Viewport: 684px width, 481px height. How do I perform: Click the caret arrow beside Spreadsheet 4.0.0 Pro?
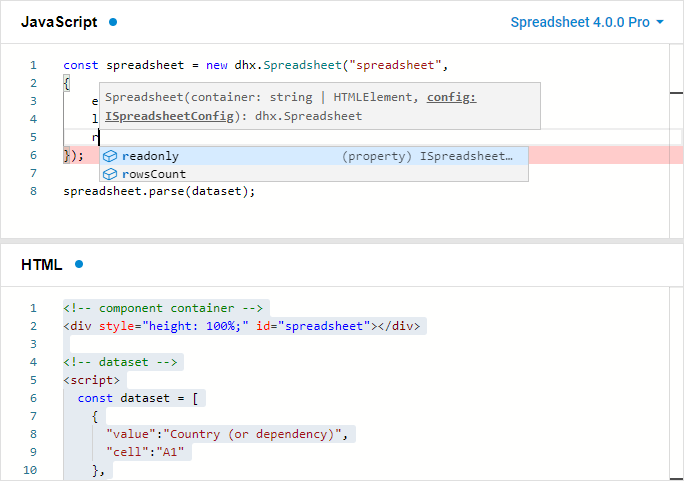coord(660,22)
